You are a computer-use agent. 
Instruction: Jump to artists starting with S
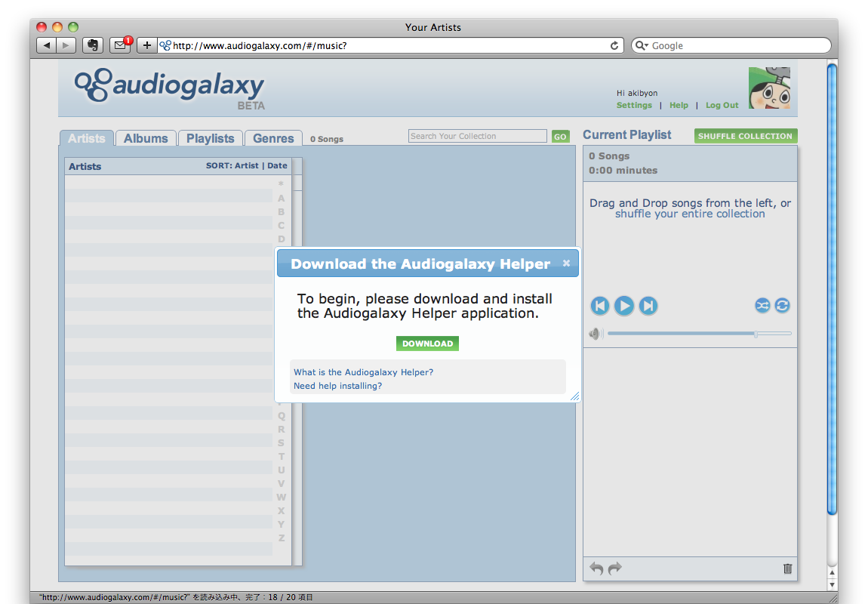click(282, 443)
